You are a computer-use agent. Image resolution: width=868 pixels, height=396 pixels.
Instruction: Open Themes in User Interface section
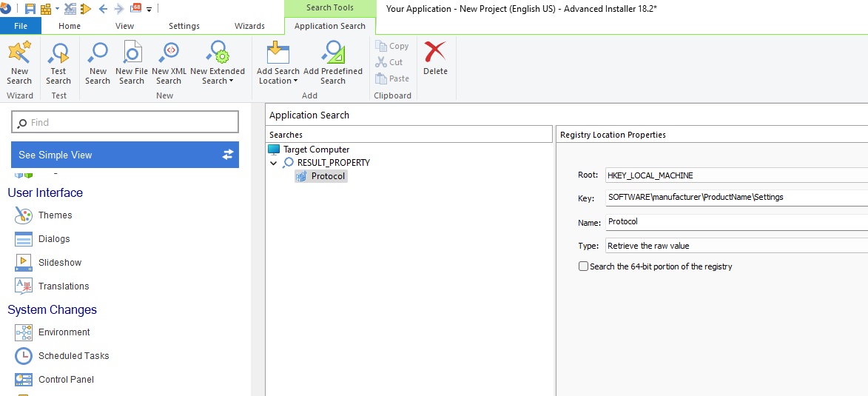pyautogui.click(x=55, y=215)
